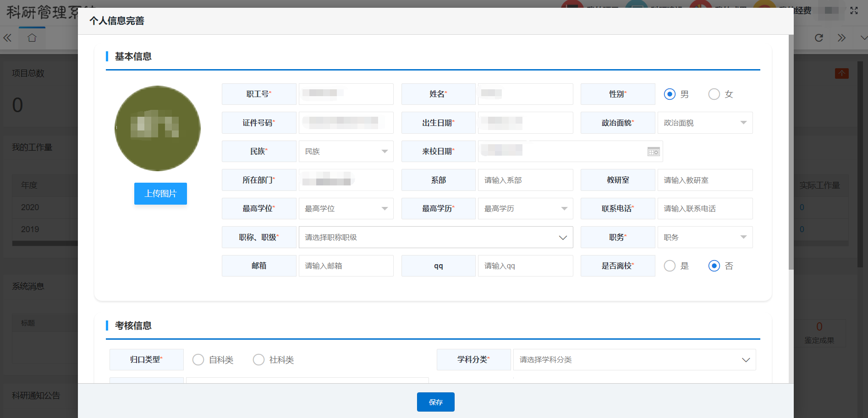
Task: Collapse sidebar with double-left arrows icon
Action: (8, 38)
